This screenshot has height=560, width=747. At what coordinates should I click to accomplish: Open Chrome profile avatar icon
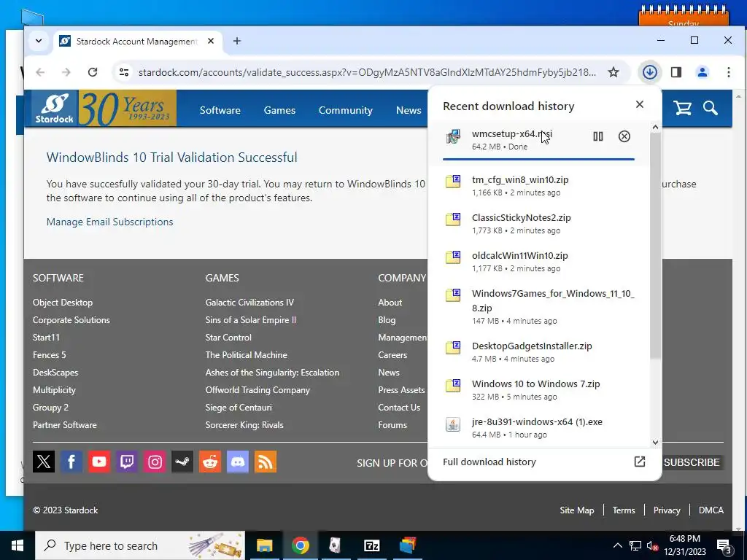703,72
